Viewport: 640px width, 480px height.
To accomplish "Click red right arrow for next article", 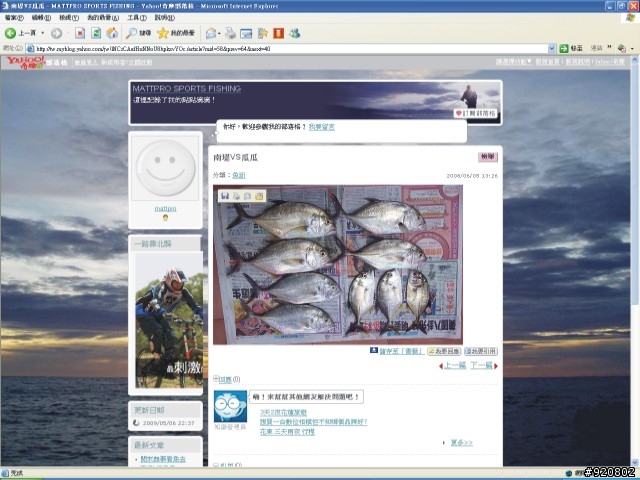I will (496, 366).
